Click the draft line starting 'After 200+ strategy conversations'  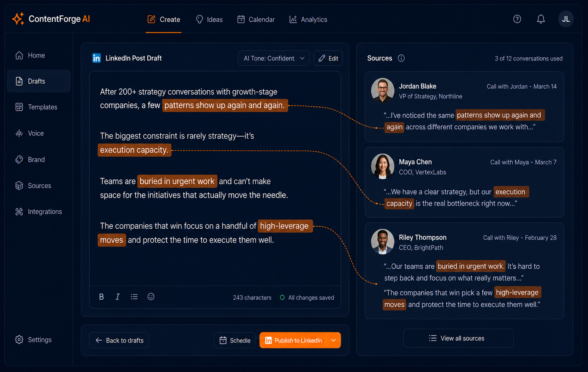coord(189,92)
